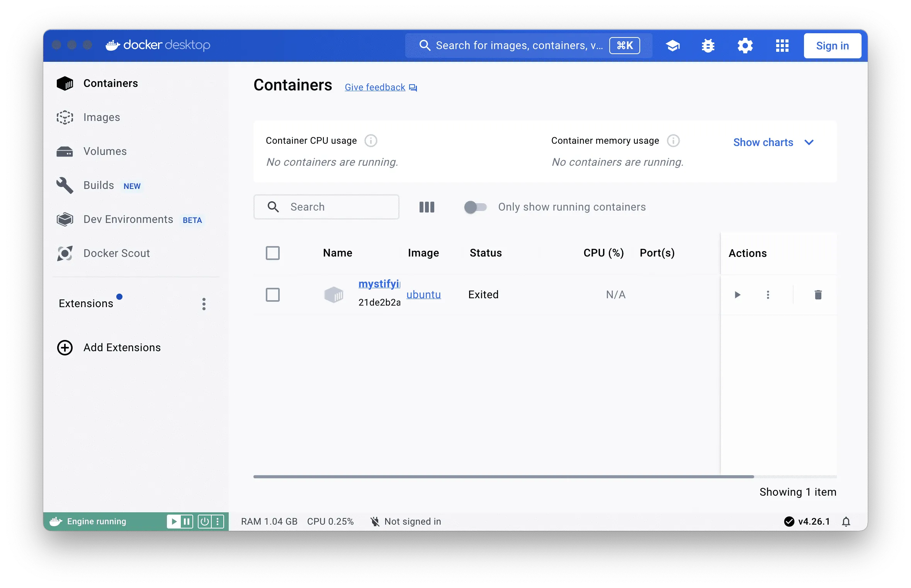Click the Containers sidebar icon

65,83
